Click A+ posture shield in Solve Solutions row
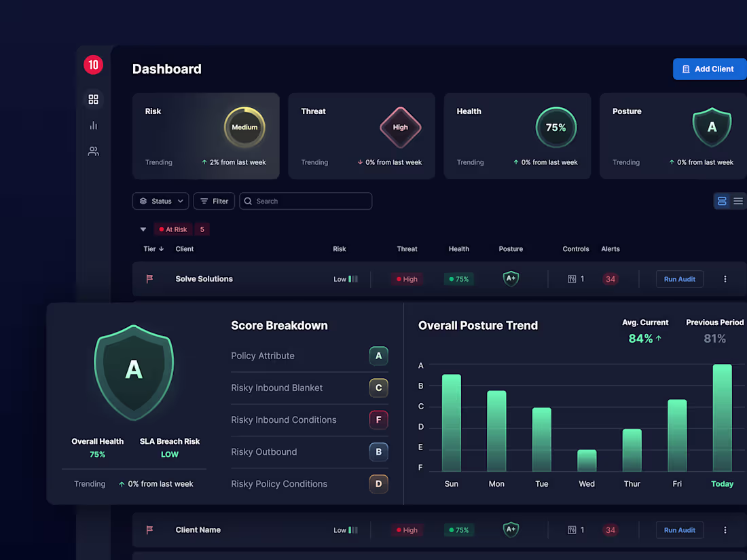 coord(511,278)
